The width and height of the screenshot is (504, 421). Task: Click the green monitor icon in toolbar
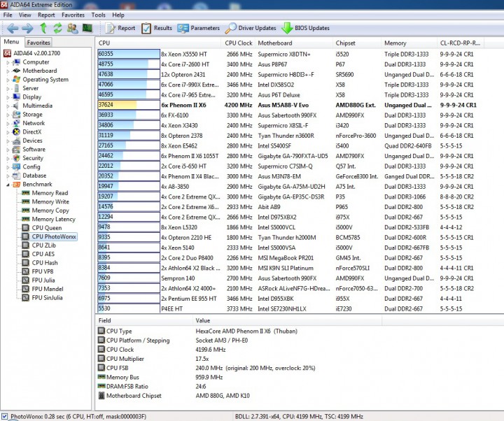[87, 28]
